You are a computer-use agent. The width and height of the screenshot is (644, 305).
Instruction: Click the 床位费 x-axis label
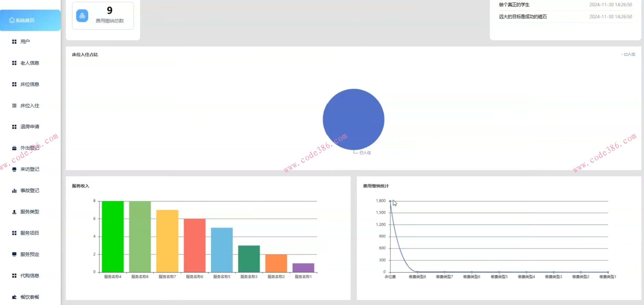click(x=390, y=277)
